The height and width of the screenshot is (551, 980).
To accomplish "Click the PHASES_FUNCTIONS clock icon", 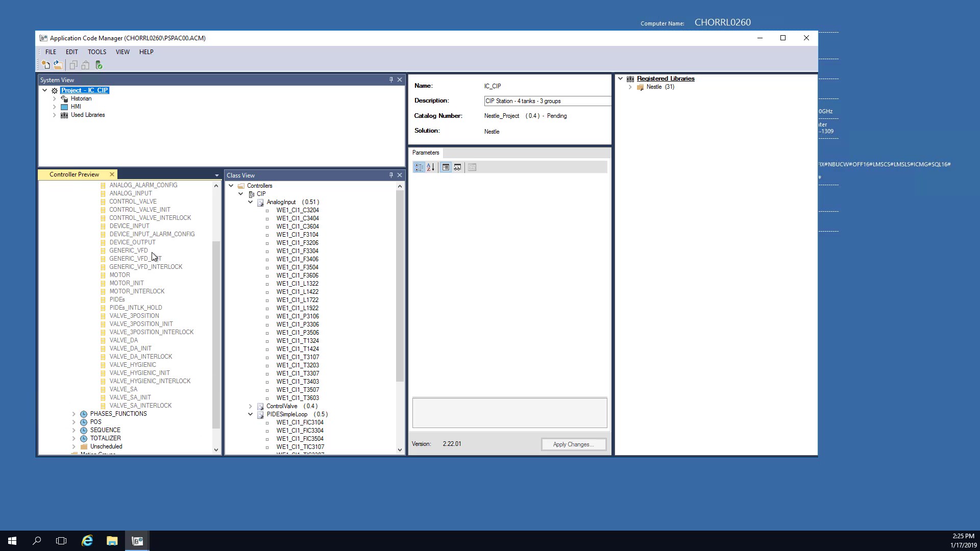I will tap(84, 414).
